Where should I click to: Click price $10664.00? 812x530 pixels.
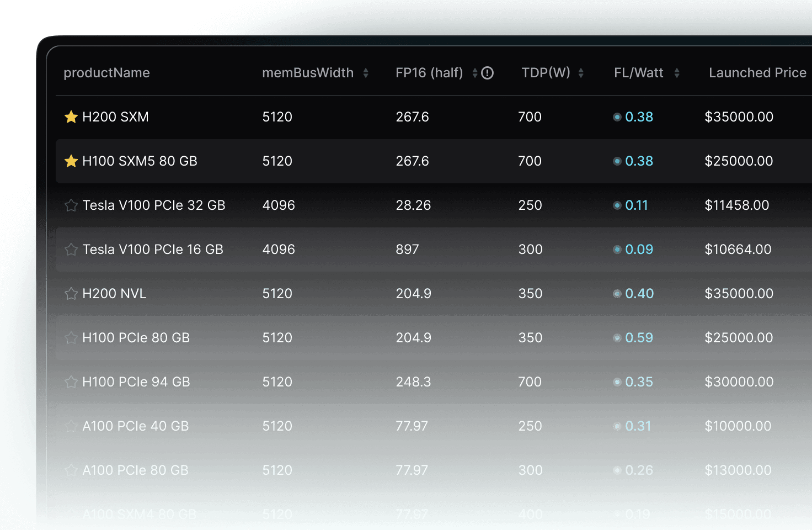point(738,250)
